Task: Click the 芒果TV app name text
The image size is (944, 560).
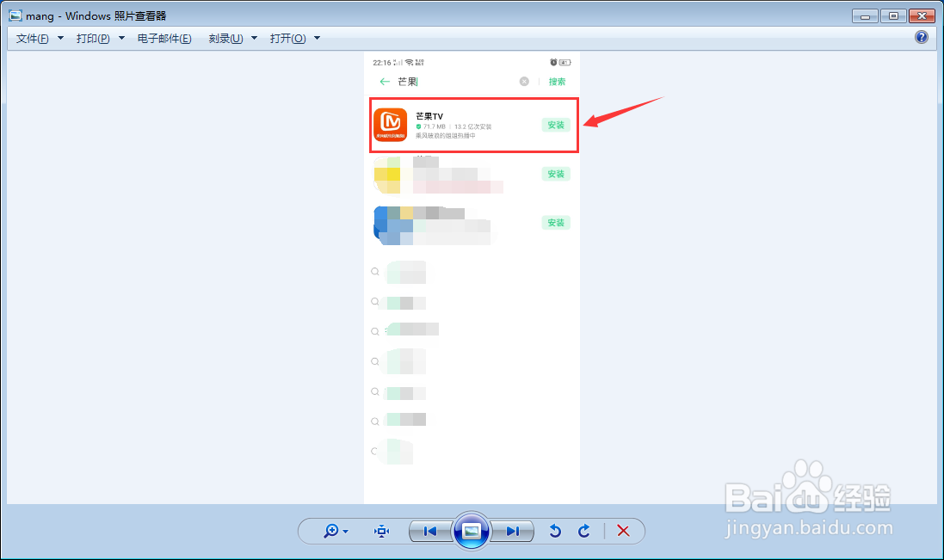Action: 429,116
